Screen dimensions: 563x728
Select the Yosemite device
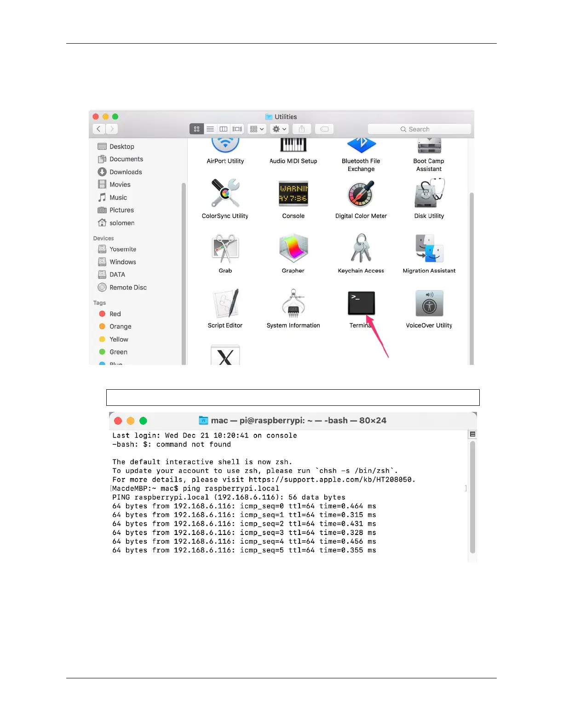(117, 249)
